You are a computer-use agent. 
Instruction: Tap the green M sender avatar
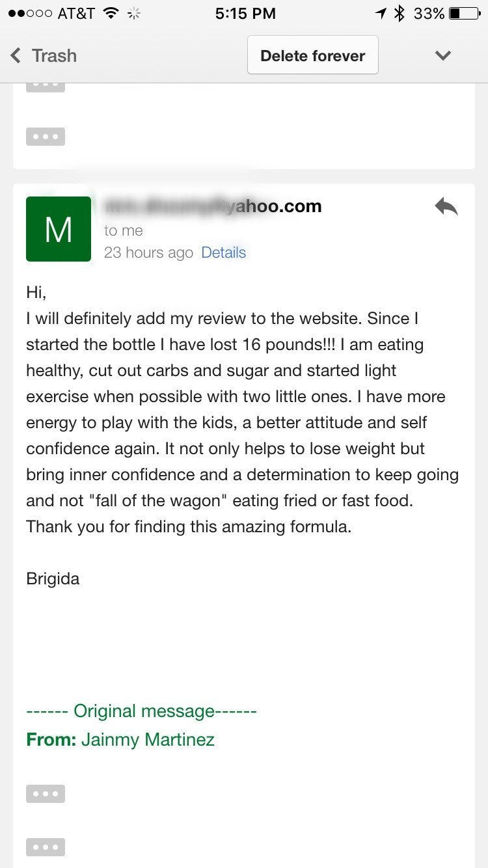click(59, 229)
